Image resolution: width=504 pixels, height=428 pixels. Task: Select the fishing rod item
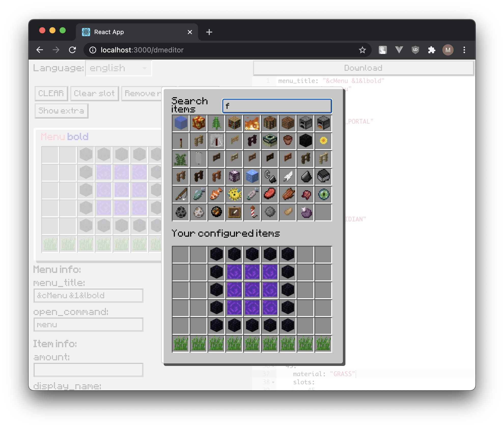181,194
